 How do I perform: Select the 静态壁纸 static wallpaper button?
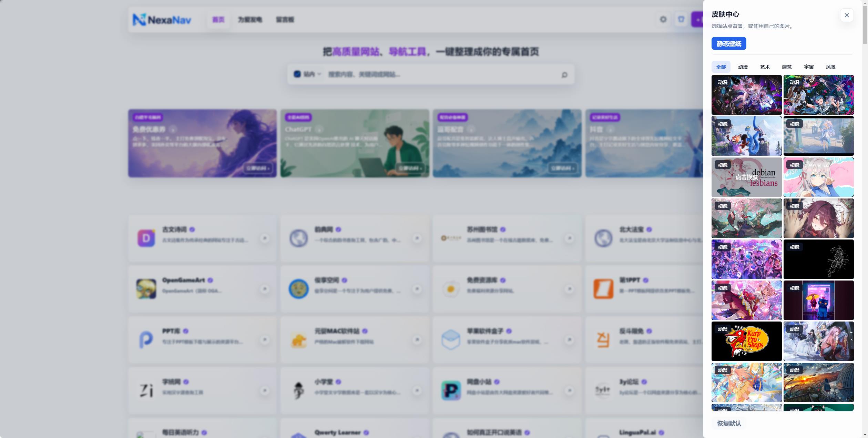pyautogui.click(x=729, y=43)
